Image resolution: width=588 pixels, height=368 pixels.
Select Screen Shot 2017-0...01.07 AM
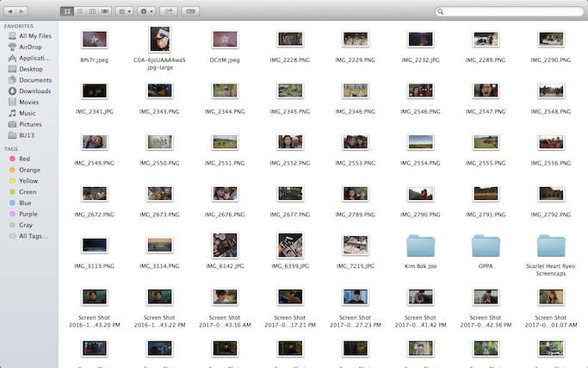click(551, 296)
